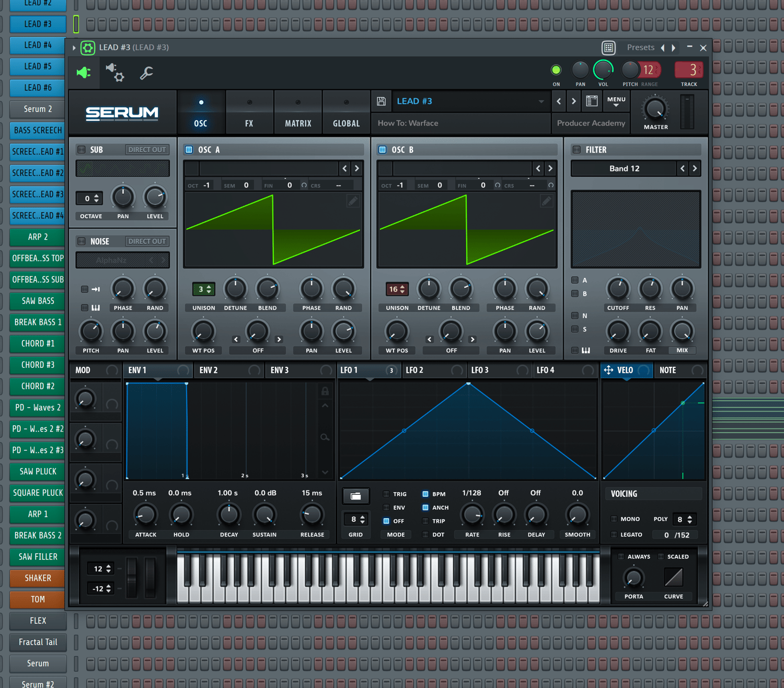Select next Serum preset arrow
784x688 pixels.
(574, 101)
